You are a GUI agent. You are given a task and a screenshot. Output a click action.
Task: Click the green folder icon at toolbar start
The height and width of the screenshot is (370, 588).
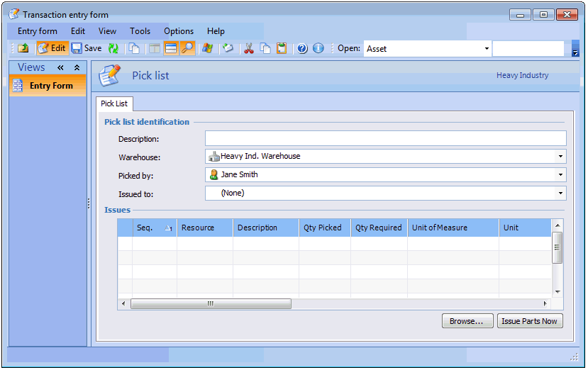point(23,48)
